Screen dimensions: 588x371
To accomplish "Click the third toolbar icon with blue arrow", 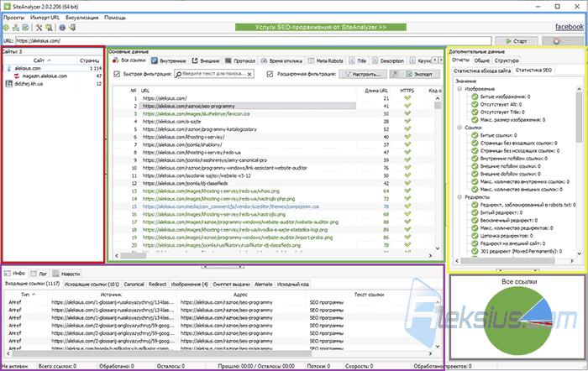I will (25, 28).
